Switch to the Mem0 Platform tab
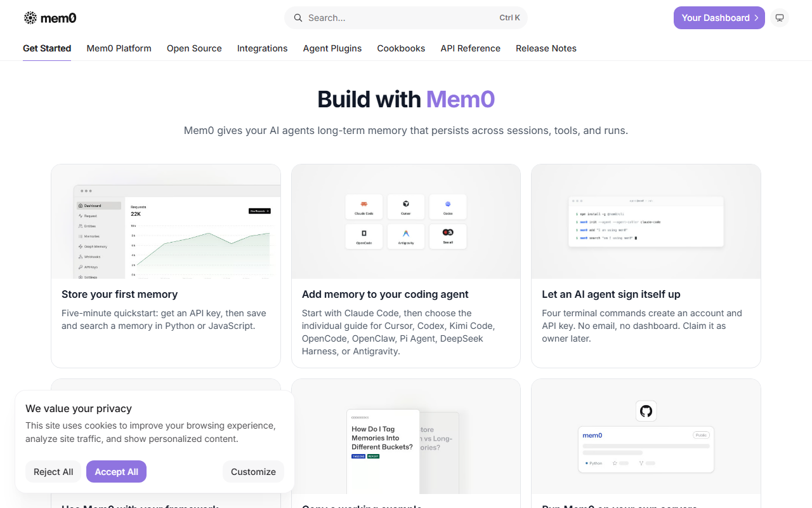The width and height of the screenshot is (812, 508). pos(119,48)
